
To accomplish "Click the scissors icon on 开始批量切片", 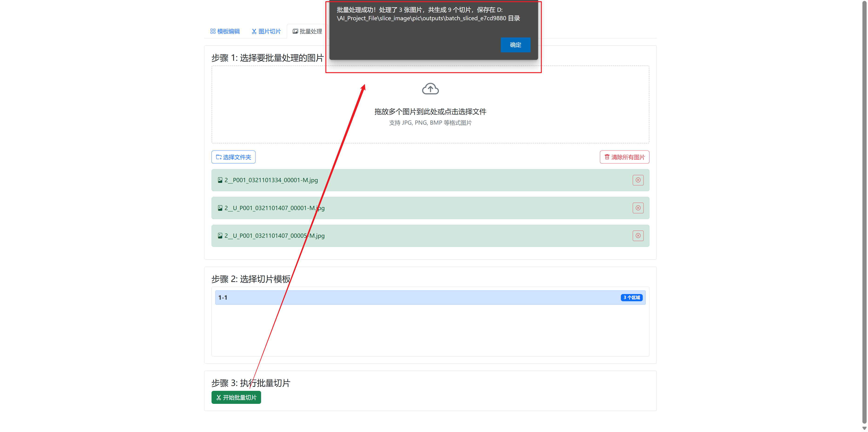I will pyautogui.click(x=219, y=398).
